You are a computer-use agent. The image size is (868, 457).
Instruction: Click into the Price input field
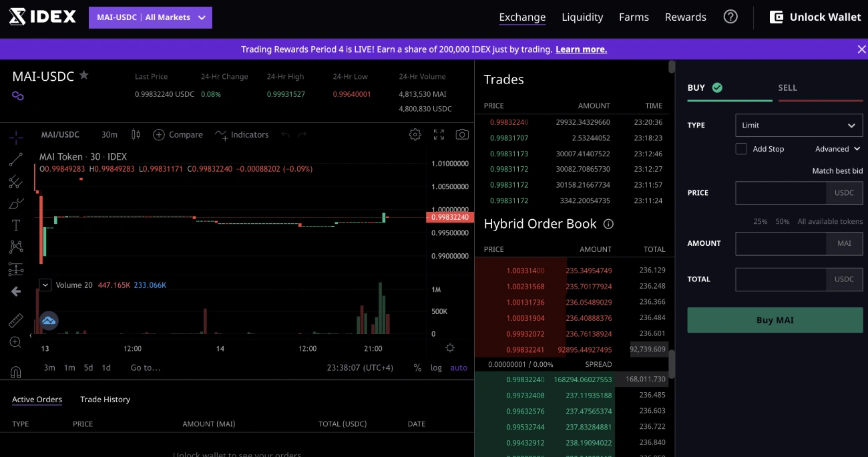pos(781,192)
